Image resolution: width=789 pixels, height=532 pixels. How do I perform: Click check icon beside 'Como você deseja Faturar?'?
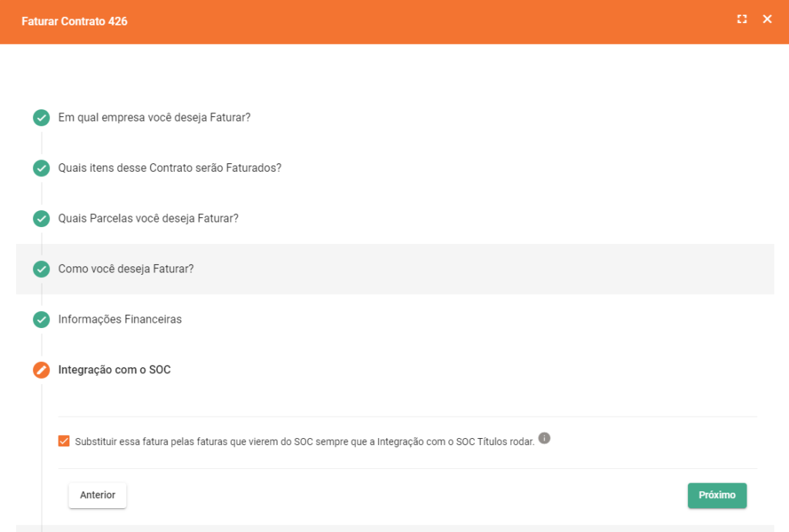(42, 269)
